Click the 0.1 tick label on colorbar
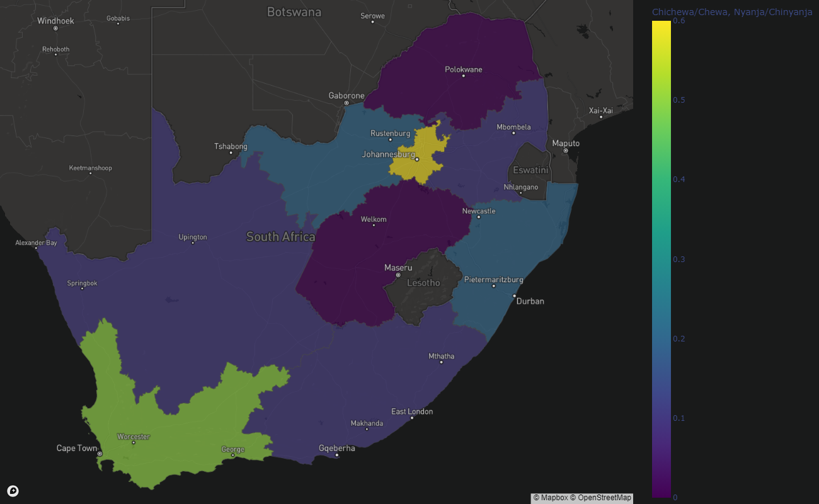Viewport: 819px width, 504px height. (x=679, y=418)
